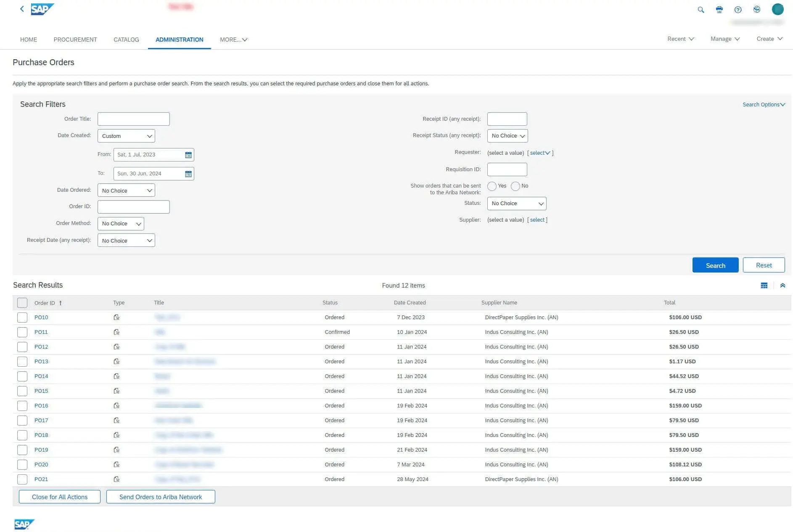Click Close for All Actions

tap(60, 497)
